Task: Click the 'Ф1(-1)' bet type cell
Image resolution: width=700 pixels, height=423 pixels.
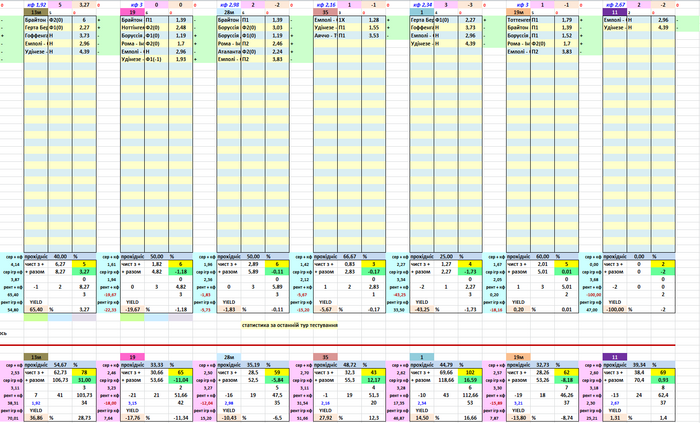Action: pyautogui.click(x=157, y=59)
